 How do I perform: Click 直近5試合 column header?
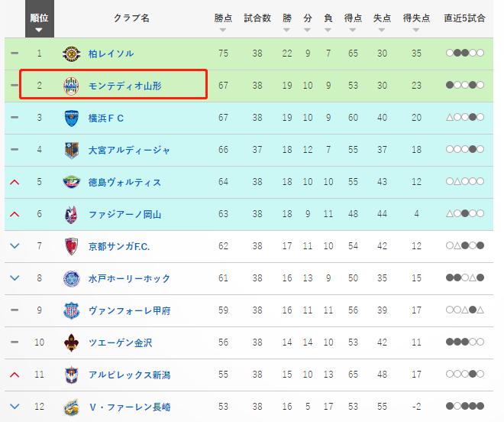[x=464, y=18]
